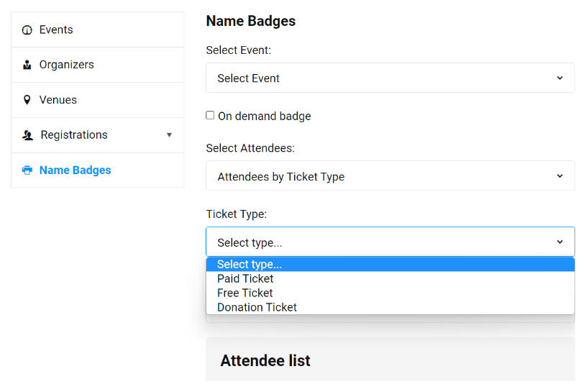Open the Attendees by Ticket Type dropdown
The image size is (586, 392).
[390, 176]
